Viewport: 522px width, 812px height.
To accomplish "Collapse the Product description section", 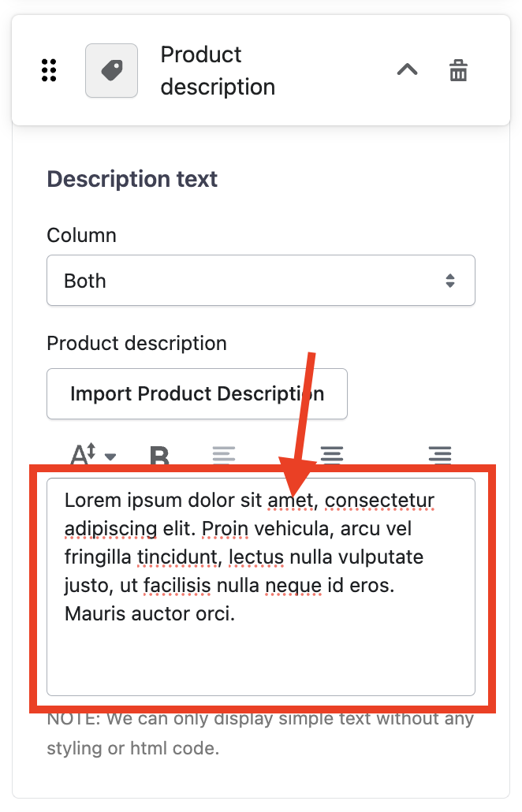I will (x=407, y=70).
